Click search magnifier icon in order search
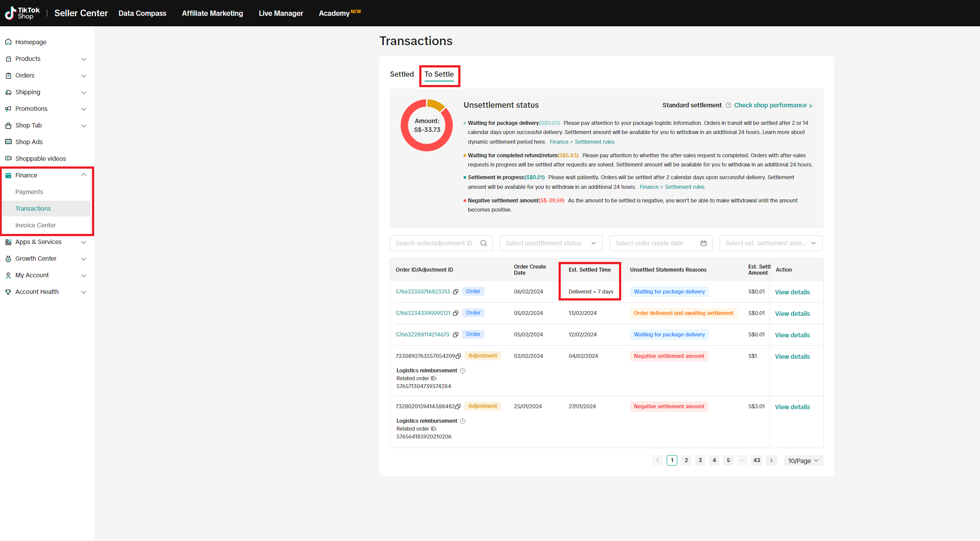Viewport: 980px width, 541px height. 484,243
